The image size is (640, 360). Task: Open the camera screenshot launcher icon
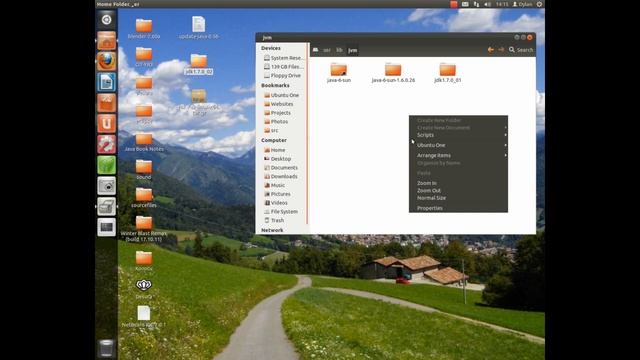click(x=106, y=186)
